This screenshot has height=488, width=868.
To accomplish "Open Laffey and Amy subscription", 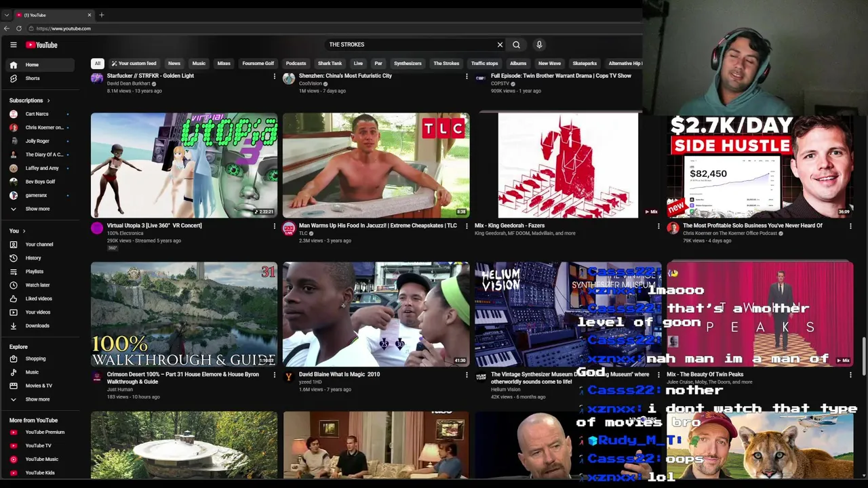I will click(41, 168).
